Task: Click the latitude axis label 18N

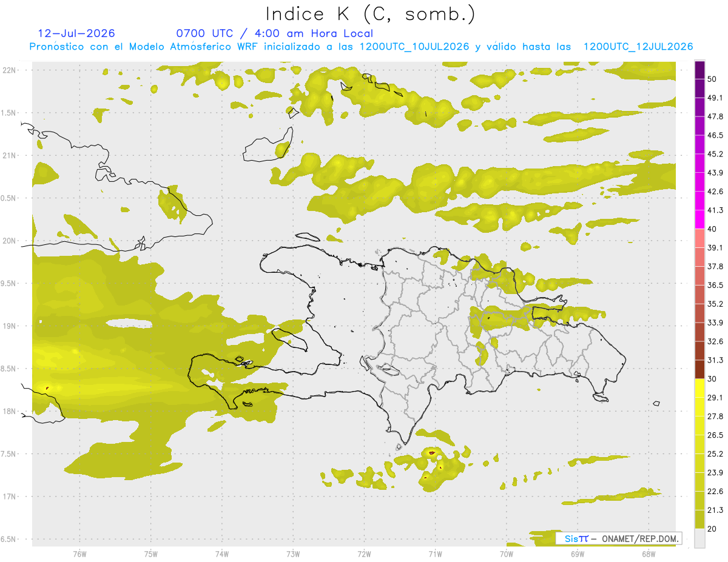Action: click(10, 412)
